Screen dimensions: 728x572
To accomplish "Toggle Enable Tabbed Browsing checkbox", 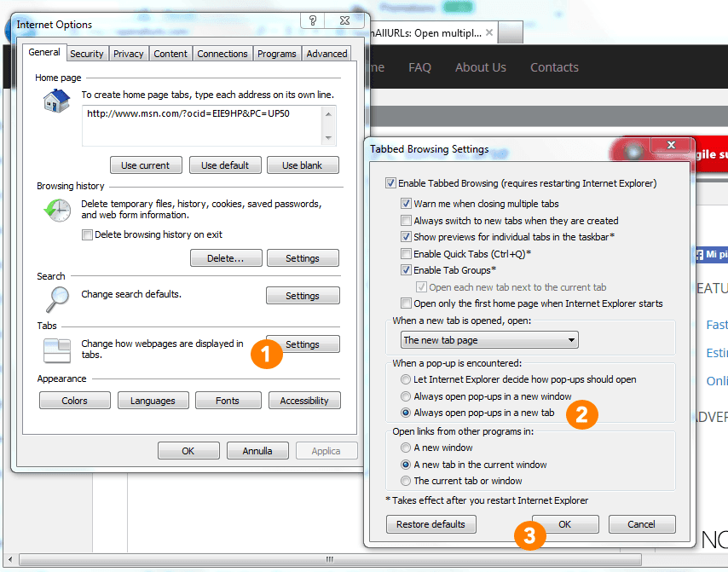I will pyautogui.click(x=390, y=183).
